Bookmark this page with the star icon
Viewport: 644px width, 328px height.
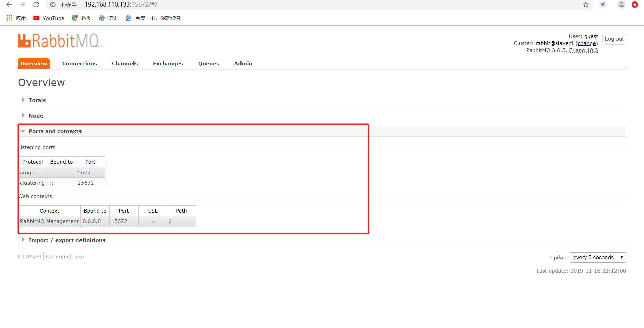pos(586,5)
